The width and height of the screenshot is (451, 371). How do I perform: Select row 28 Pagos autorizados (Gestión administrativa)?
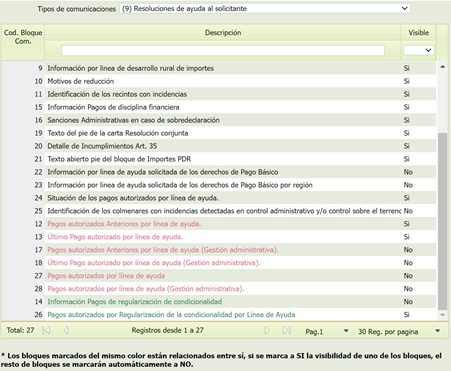tap(219, 289)
